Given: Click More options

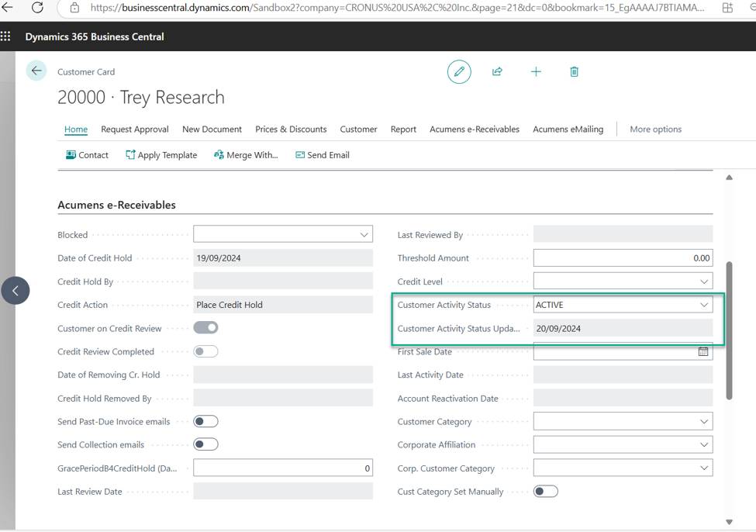Looking at the screenshot, I should tap(655, 130).
